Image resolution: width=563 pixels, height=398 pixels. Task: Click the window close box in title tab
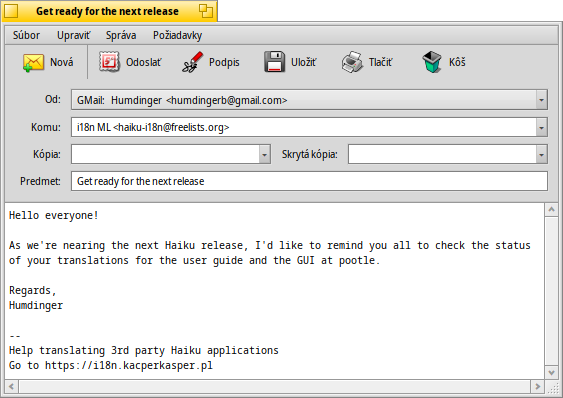point(11,11)
